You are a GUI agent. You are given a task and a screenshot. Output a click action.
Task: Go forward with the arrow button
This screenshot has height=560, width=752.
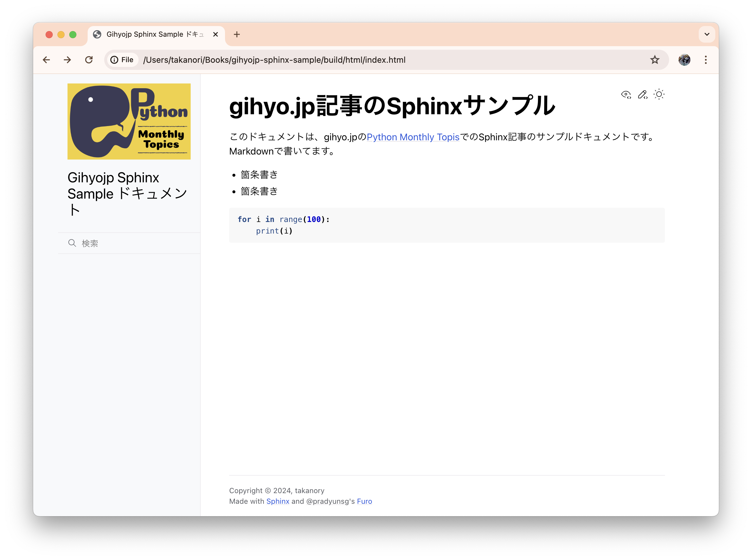pyautogui.click(x=68, y=60)
